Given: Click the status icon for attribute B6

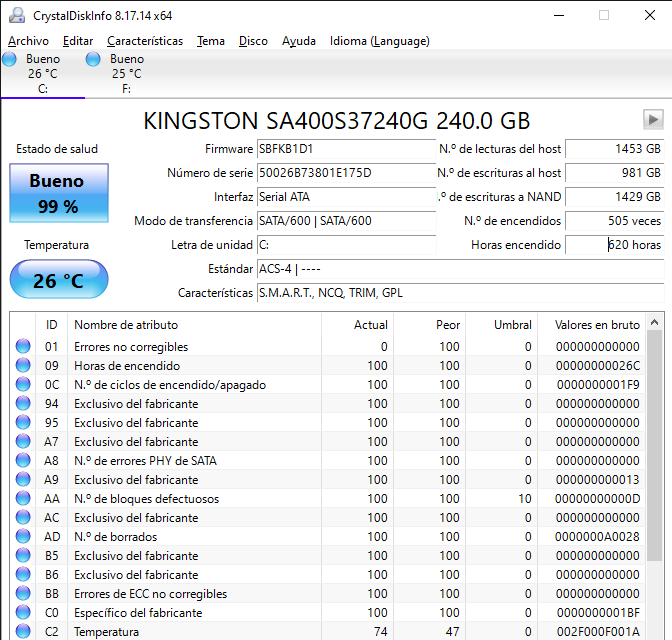Looking at the screenshot, I should [x=23, y=574].
